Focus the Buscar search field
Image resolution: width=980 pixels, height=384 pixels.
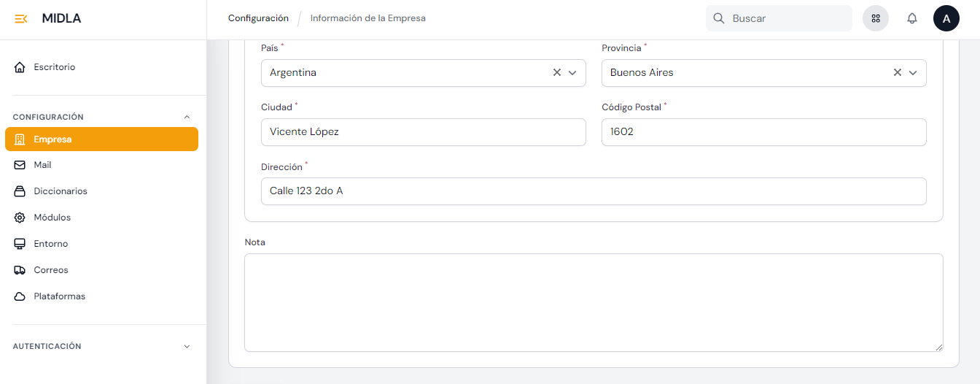coord(787,18)
